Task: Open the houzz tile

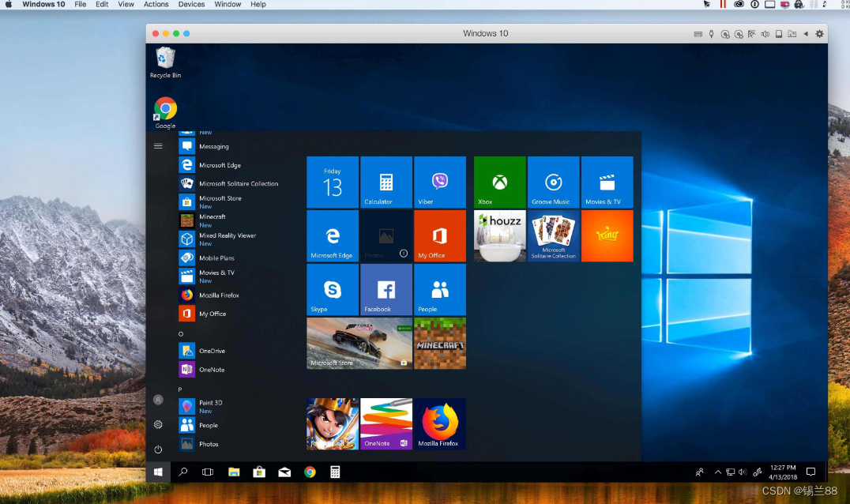Action: 500,235
